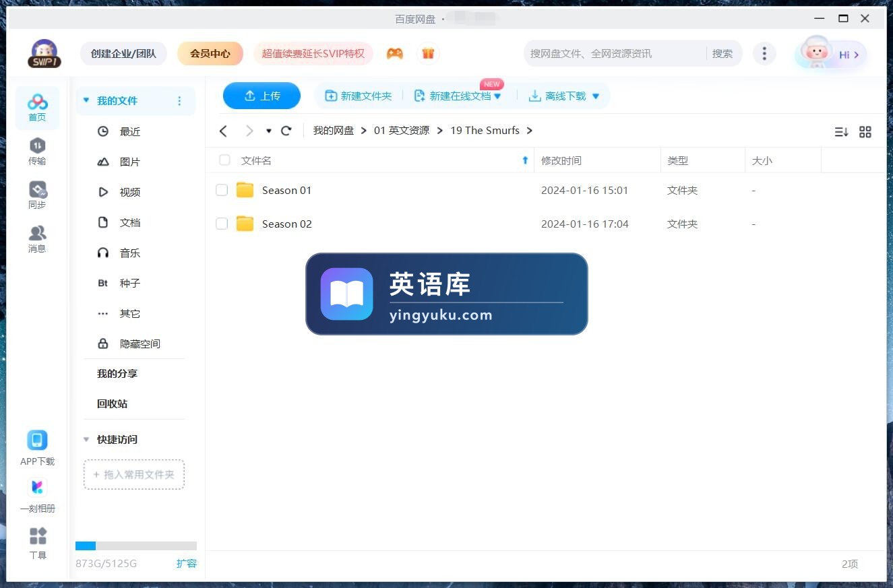Image resolution: width=893 pixels, height=588 pixels.
Task: Click 超值续费延长SVIP特权 promo
Action: click(x=313, y=53)
